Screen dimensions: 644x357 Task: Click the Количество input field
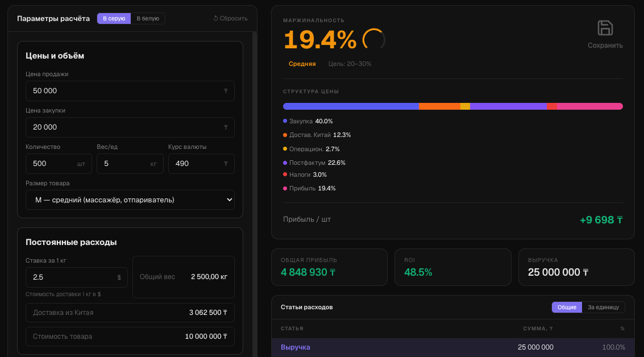[59, 164]
